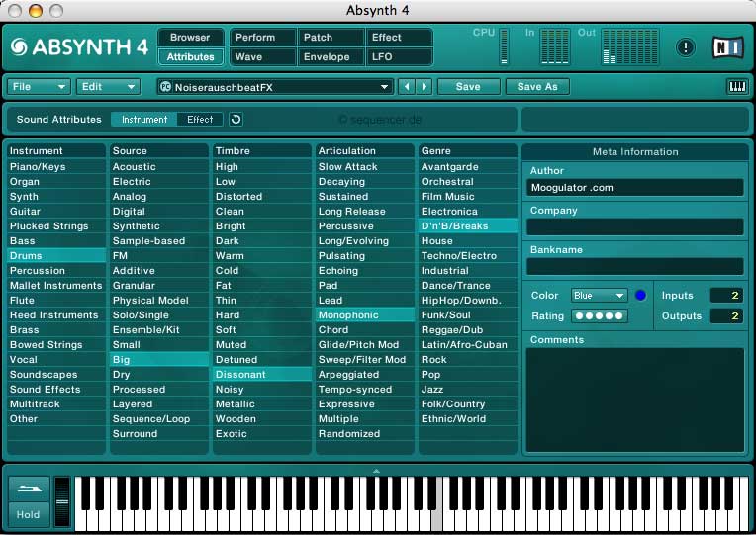Switch to the Perform tab
The width and height of the screenshot is (756, 535).
(x=262, y=38)
